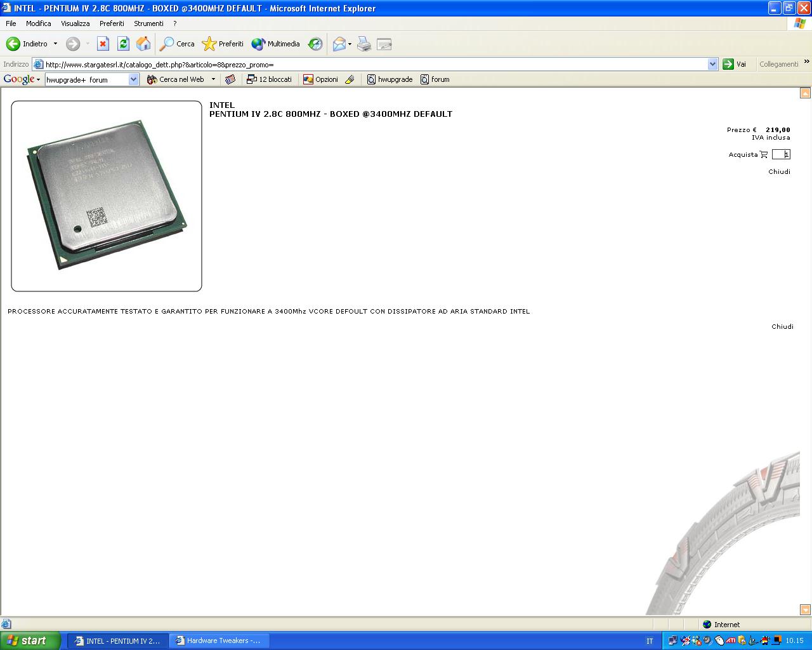Go back with the Indietro button
Screen dimensions: 812x650
(27, 44)
